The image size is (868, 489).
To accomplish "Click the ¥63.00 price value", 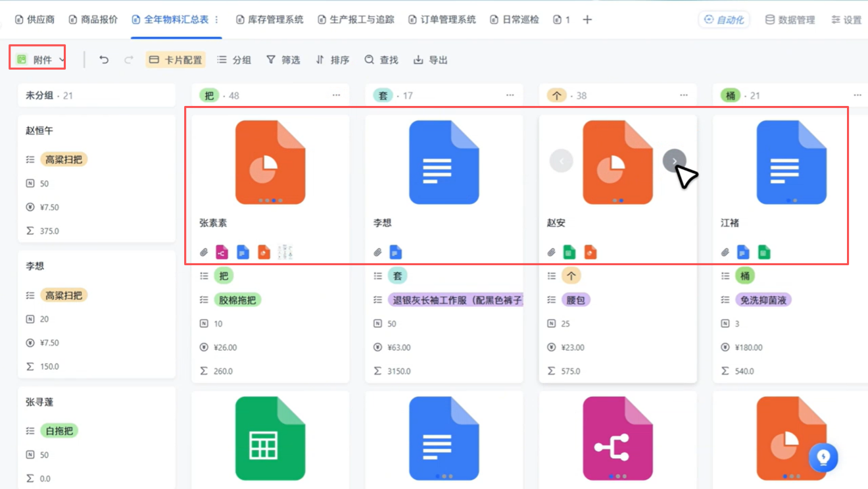I will 399,347.
